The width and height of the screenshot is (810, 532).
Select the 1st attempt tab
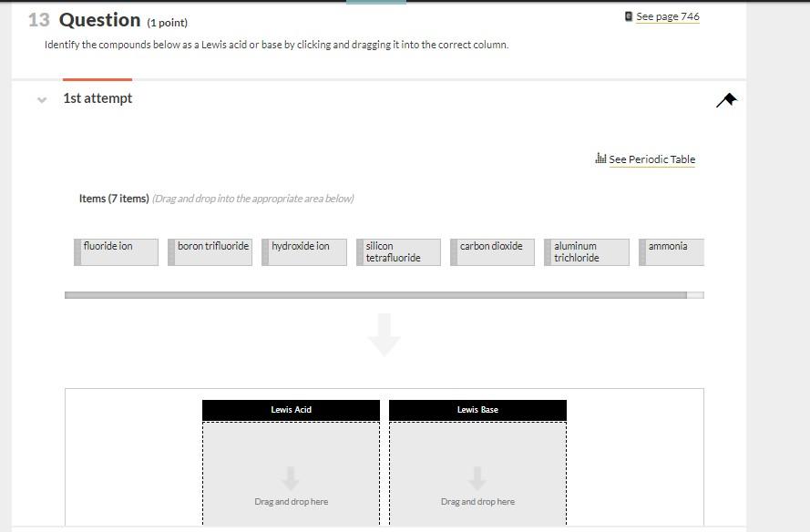coord(97,98)
